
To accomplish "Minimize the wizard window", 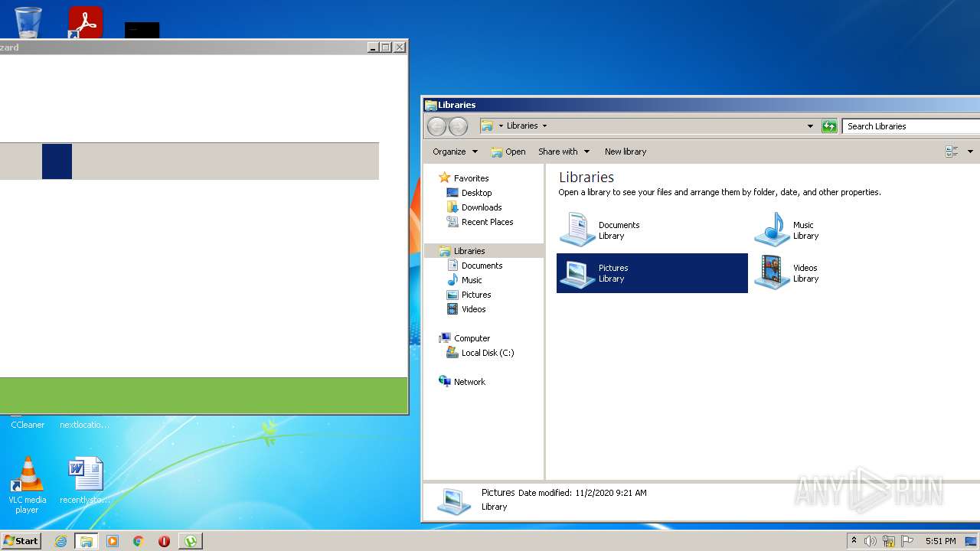I will click(x=373, y=47).
